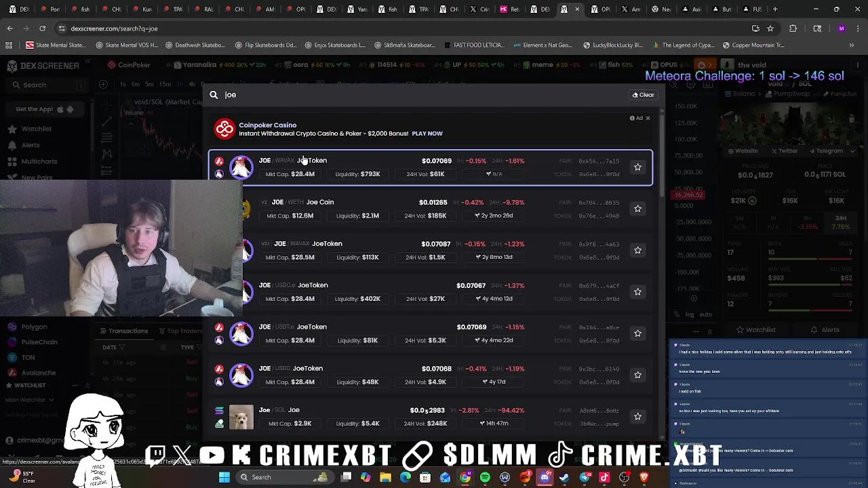Star the JOE/USDT.e JoeToken pair
Image resolution: width=868 pixels, height=488 pixels.
[637, 333]
